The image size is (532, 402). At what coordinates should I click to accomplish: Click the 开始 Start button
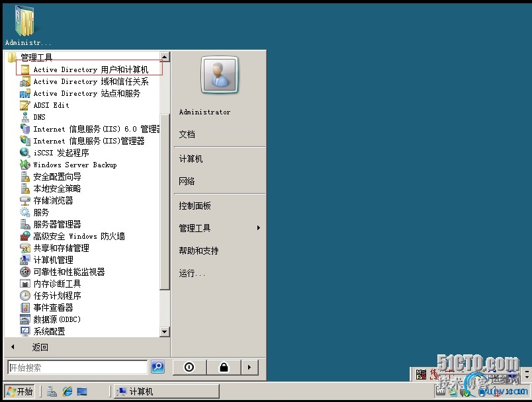[20, 391]
